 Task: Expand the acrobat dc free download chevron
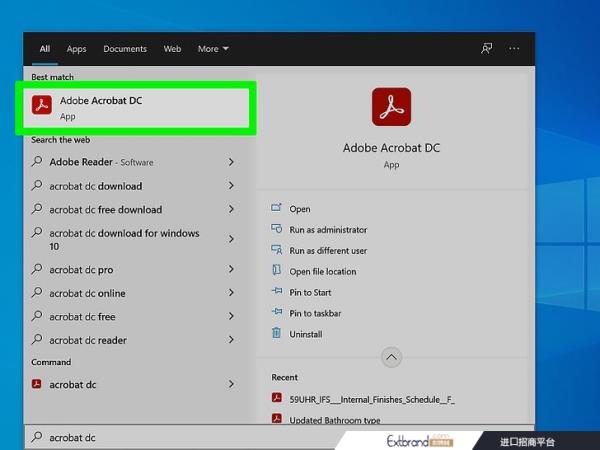pos(231,209)
